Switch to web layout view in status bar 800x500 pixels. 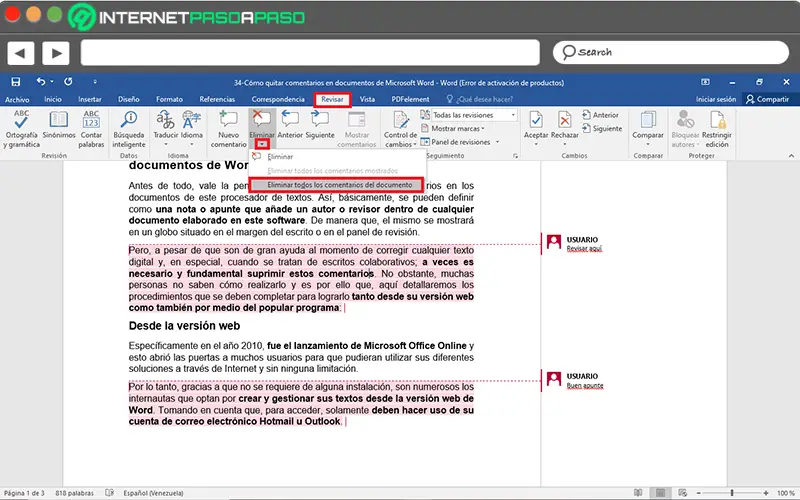(x=683, y=493)
